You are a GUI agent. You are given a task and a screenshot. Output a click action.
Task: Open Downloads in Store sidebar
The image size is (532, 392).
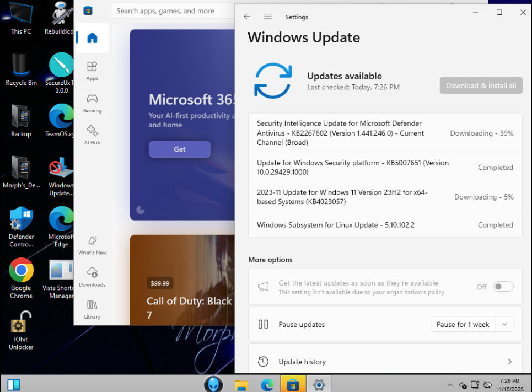click(92, 277)
